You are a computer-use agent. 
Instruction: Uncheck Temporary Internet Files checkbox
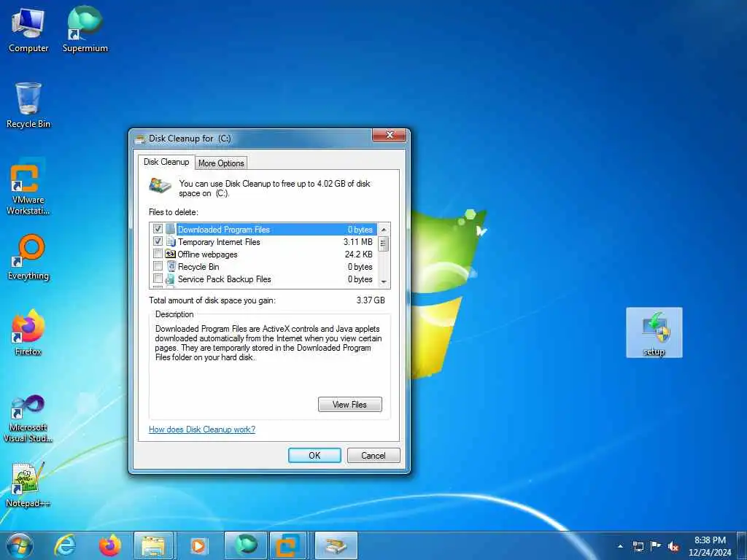(x=158, y=241)
